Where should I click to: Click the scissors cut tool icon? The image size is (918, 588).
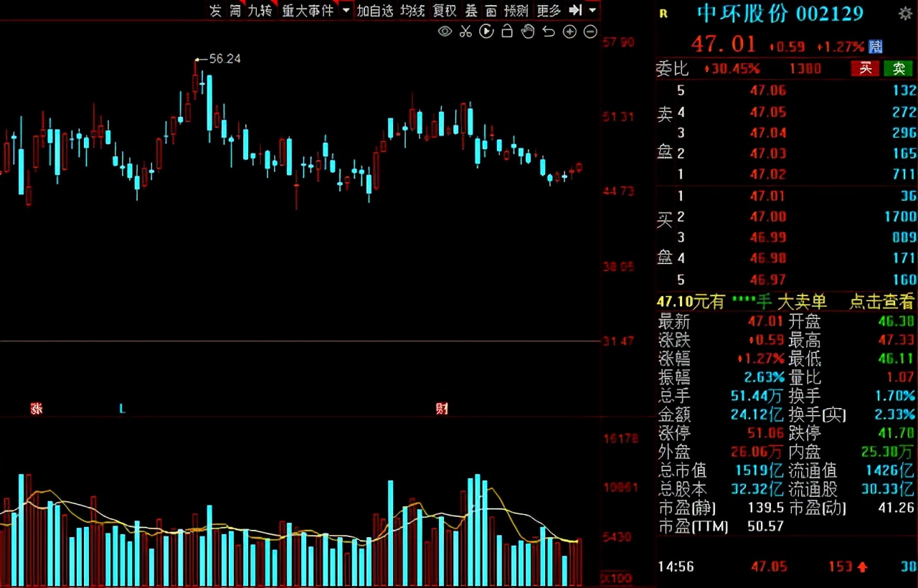465,32
